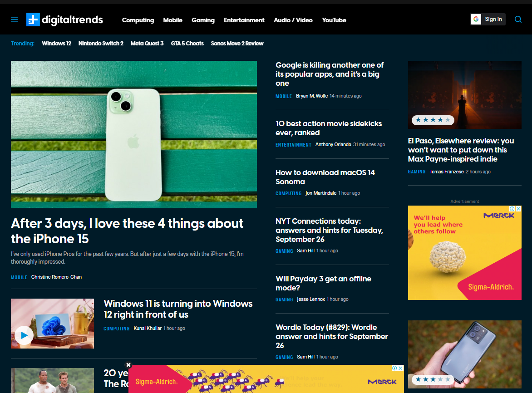
Task: Play the Windows 11 video thumbnail
Action: pyautogui.click(x=24, y=335)
